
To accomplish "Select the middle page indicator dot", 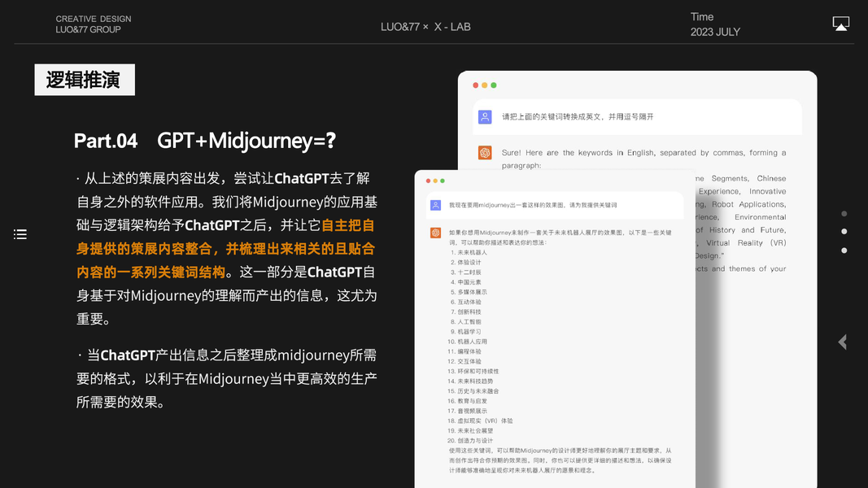I will pos(844,231).
